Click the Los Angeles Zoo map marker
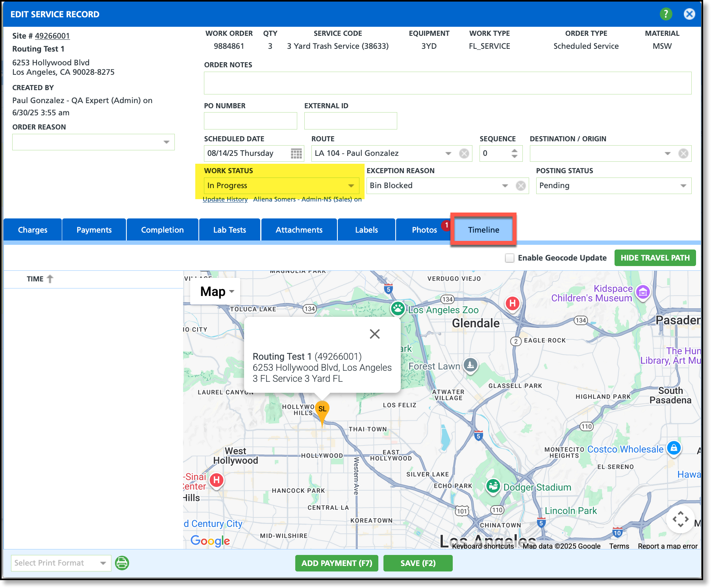The image size is (711, 588). tap(398, 309)
